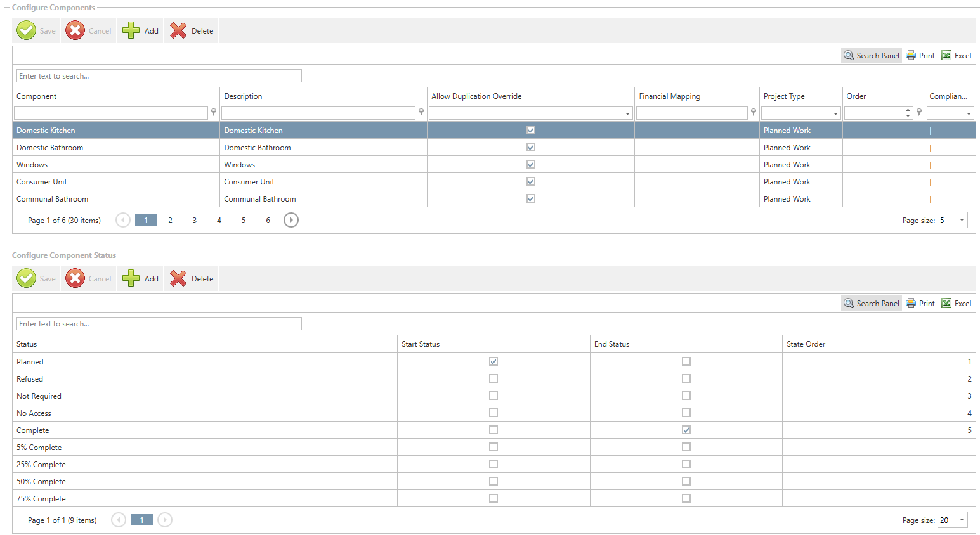This screenshot has height=535, width=980.
Task: Sort by the State Order column header
Action: (x=806, y=344)
